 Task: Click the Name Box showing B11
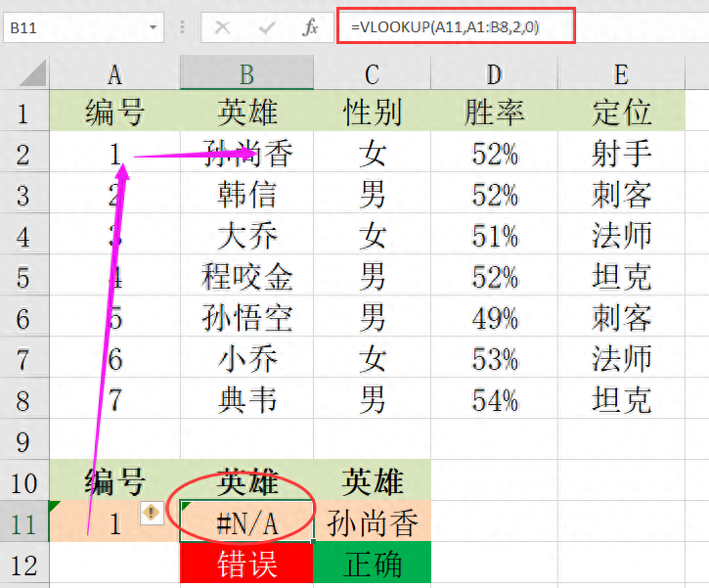[x=68, y=28]
